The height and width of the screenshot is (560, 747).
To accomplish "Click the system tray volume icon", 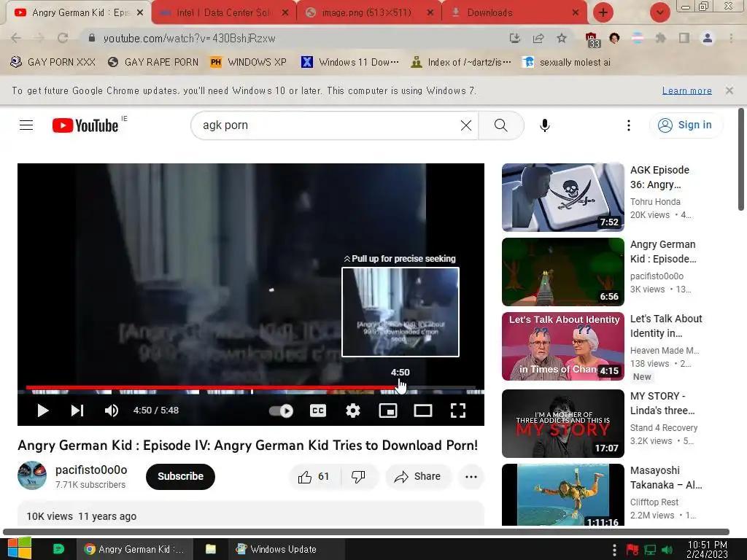I will pyautogui.click(x=667, y=550).
